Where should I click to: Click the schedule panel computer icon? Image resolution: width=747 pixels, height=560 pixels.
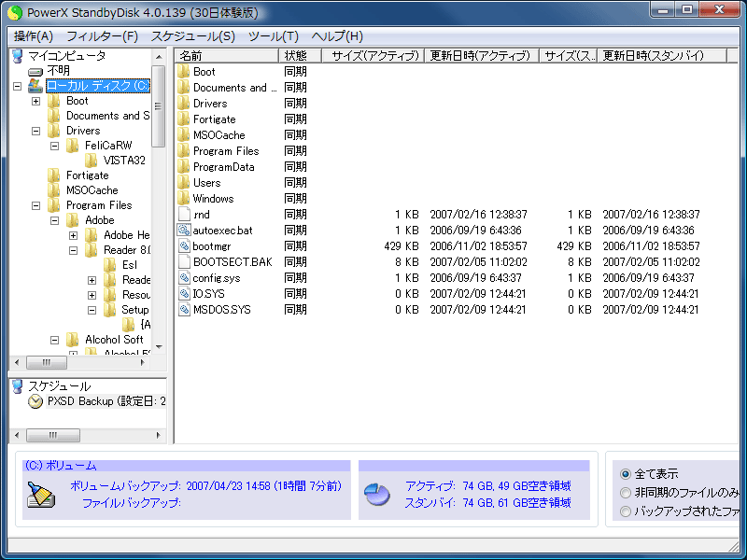[18, 386]
